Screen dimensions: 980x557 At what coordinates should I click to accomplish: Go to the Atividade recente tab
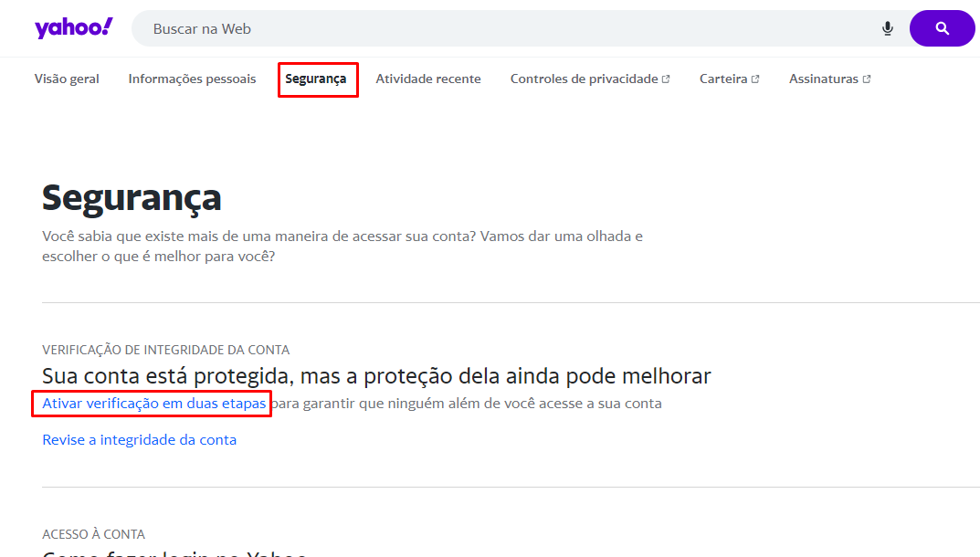coord(427,79)
